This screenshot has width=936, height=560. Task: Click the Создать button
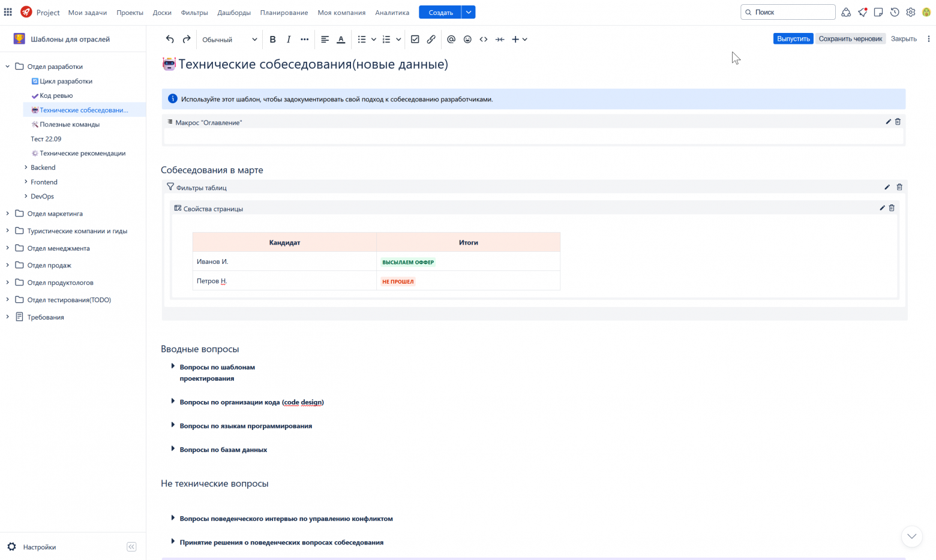pos(440,12)
